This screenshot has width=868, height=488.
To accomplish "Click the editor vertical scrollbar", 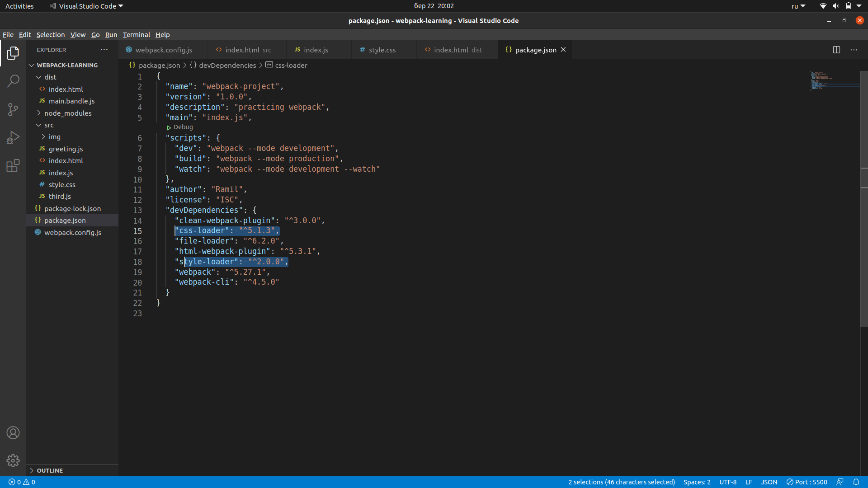I will click(864, 199).
